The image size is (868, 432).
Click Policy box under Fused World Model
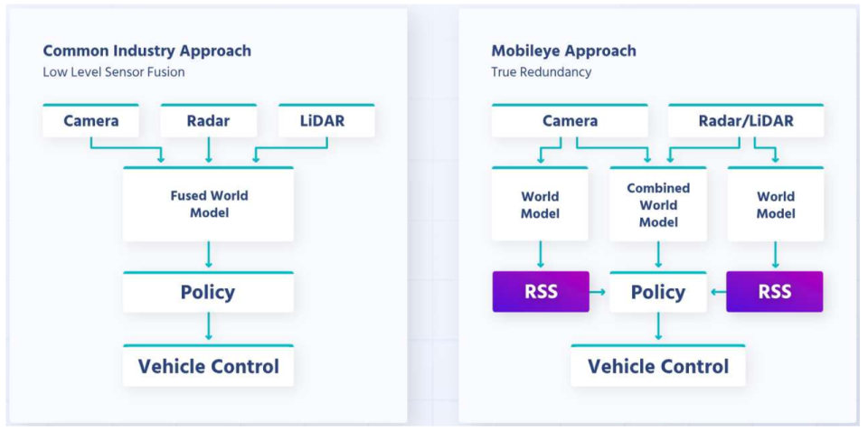[x=208, y=292]
